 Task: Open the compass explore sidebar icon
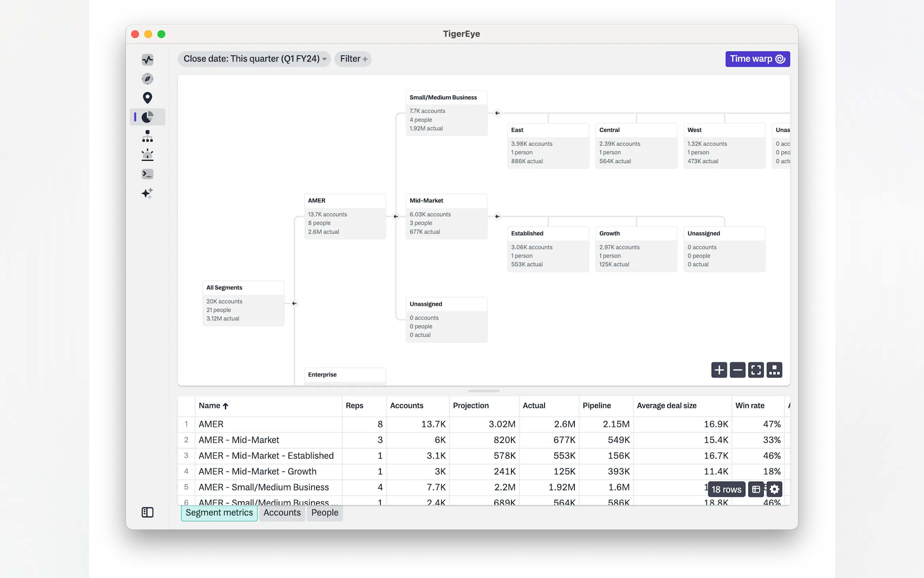[147, 79]
